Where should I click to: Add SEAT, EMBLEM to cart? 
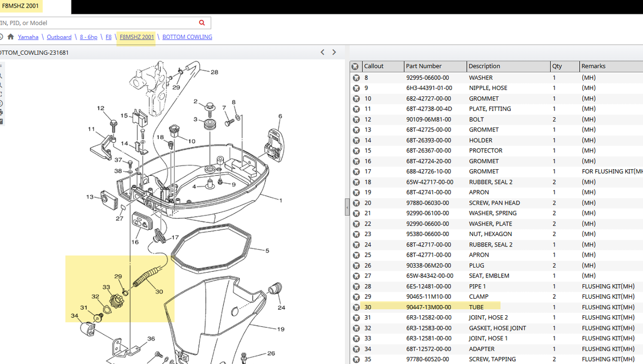356,276
